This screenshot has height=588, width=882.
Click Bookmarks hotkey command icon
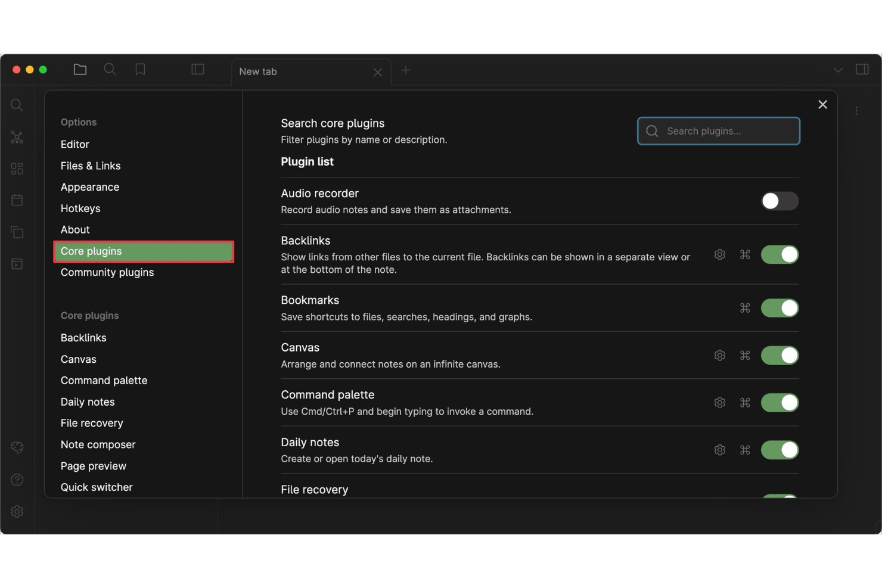tap(744, 308)
